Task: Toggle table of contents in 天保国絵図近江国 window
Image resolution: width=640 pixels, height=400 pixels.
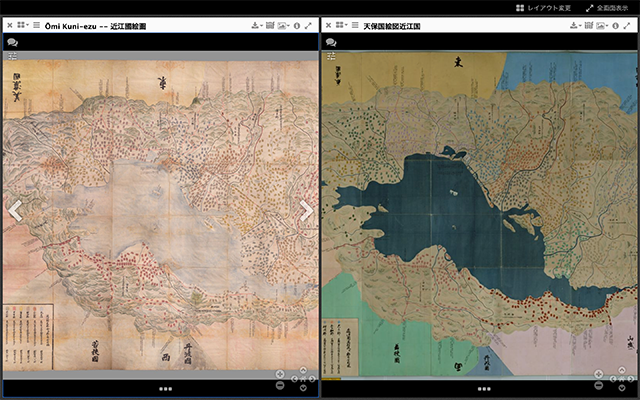Action: (x=355, y=25)
